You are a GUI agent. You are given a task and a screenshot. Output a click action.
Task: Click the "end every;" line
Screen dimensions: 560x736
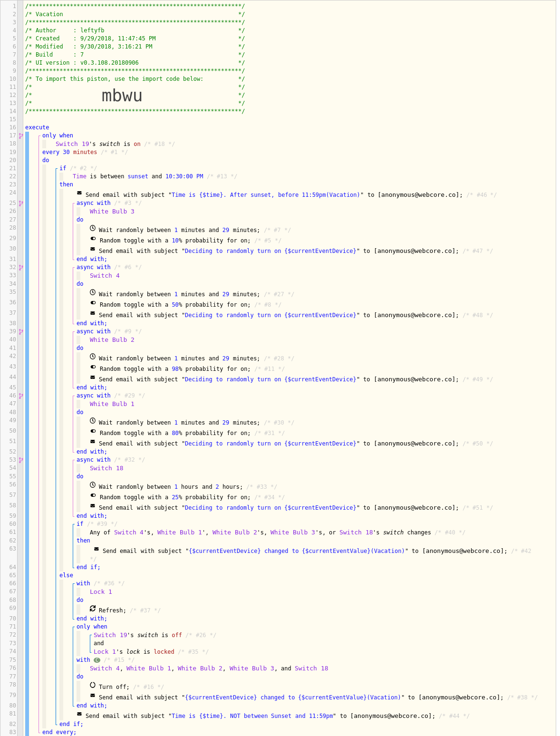tap(59, 732)
